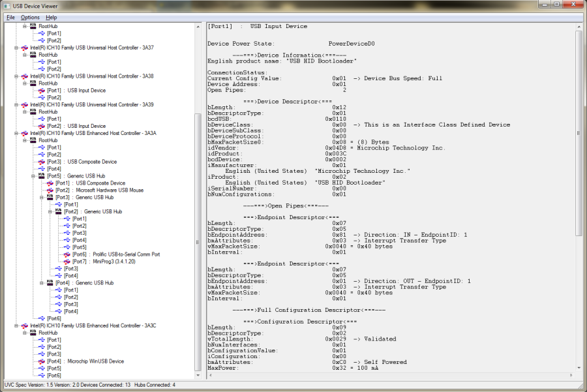Open the Help menu

coord(51,17)
